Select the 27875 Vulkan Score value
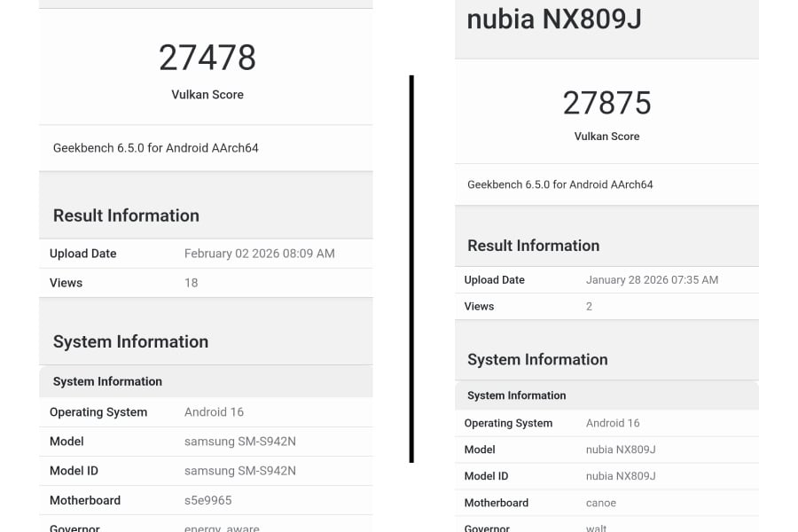Screen dimensions: 798x532 [x=606, y=102]
